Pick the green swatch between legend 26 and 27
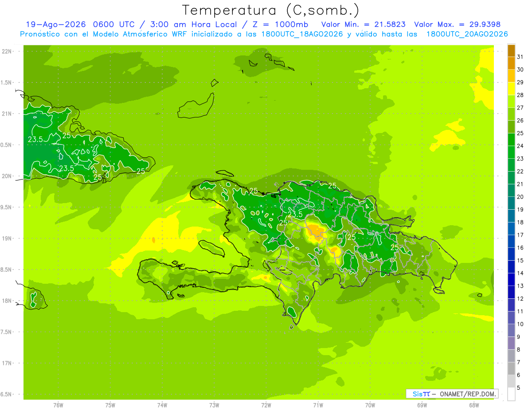Image resolution: width=532 pixels, height=411 pixels. click(511, 114)
